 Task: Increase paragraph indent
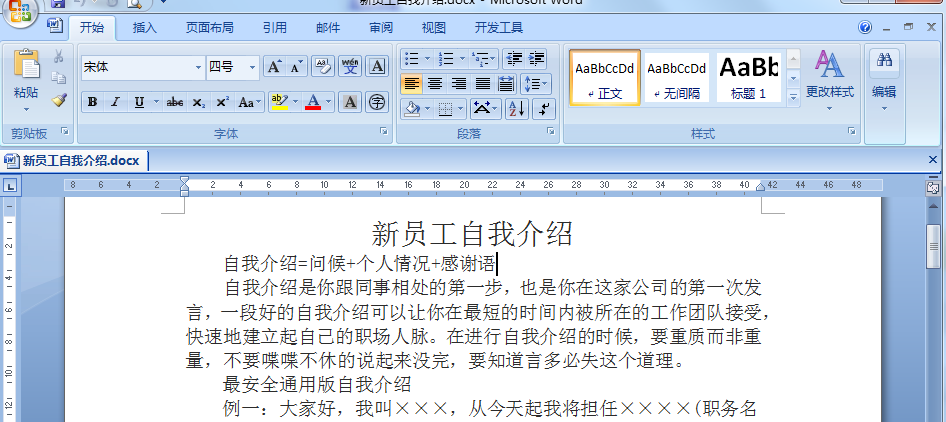[536, 59]
